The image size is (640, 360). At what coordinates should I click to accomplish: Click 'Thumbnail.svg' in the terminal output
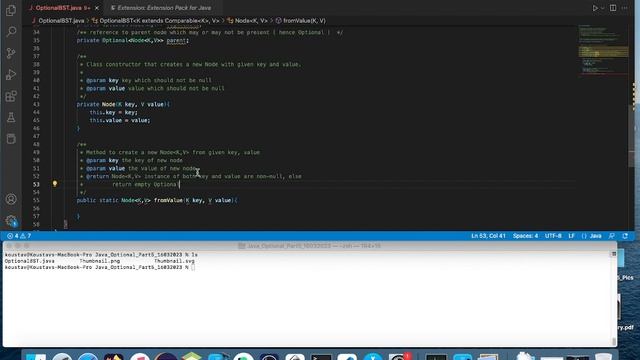(x=174, y=261)
